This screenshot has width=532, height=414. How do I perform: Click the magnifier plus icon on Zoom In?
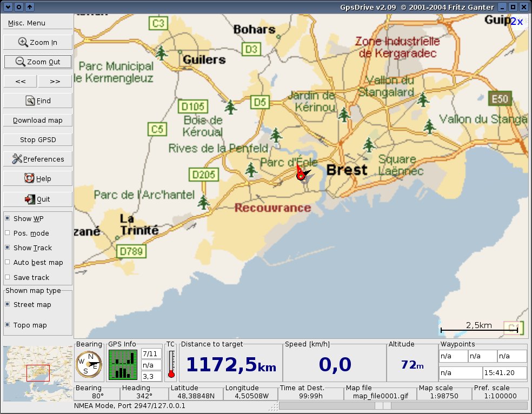point(23,42)
